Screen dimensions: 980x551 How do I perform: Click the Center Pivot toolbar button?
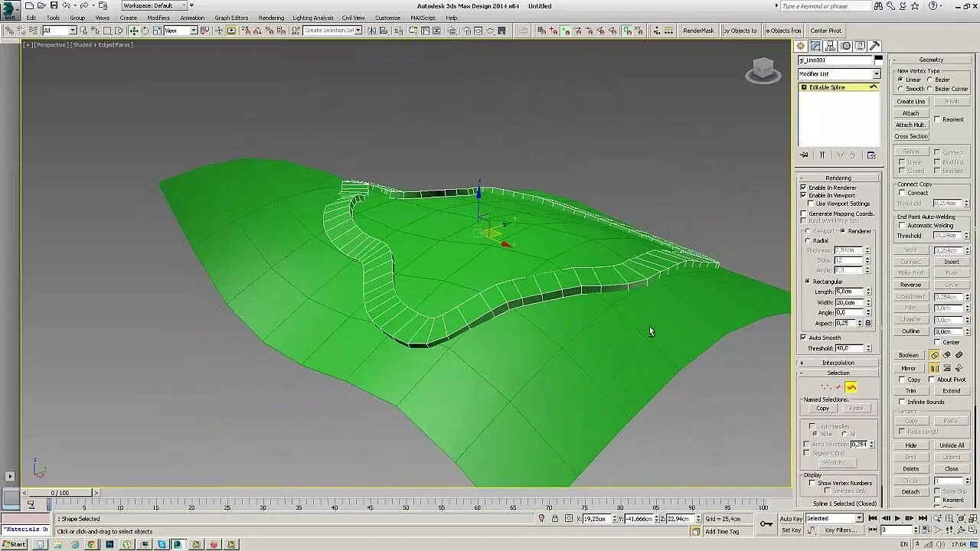click(825, 31)
